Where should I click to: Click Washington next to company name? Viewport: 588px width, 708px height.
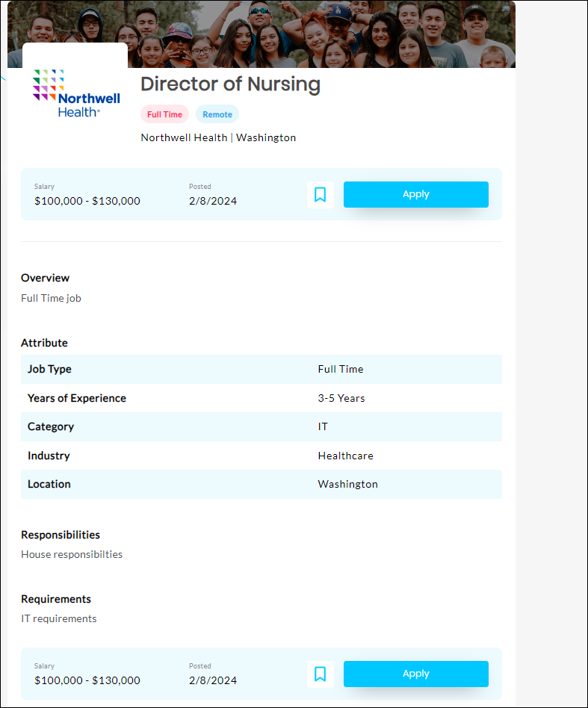[x=266, y=137]
